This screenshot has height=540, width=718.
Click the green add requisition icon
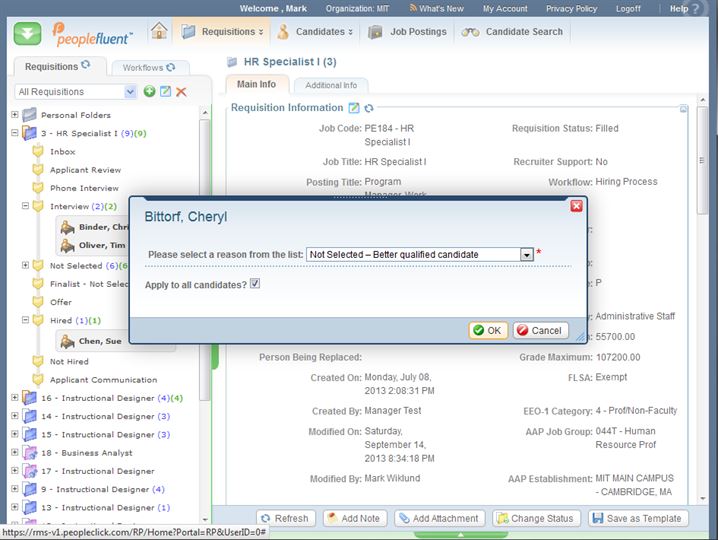pos(149,92)
